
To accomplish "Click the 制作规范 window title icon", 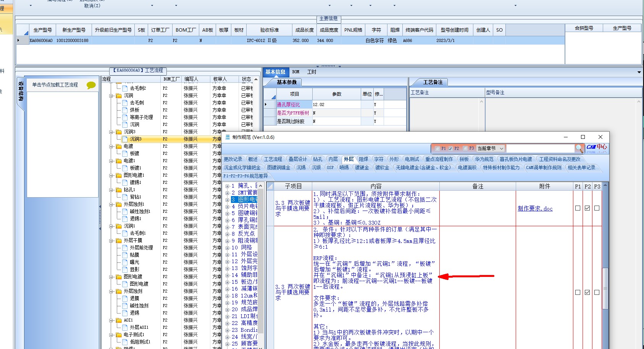I will tap(228, 137).
